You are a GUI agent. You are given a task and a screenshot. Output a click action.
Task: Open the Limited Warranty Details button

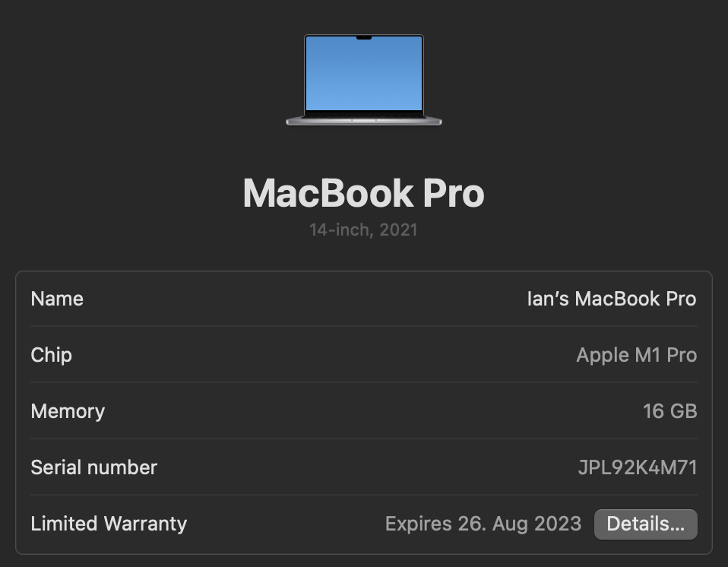(645, 524)
